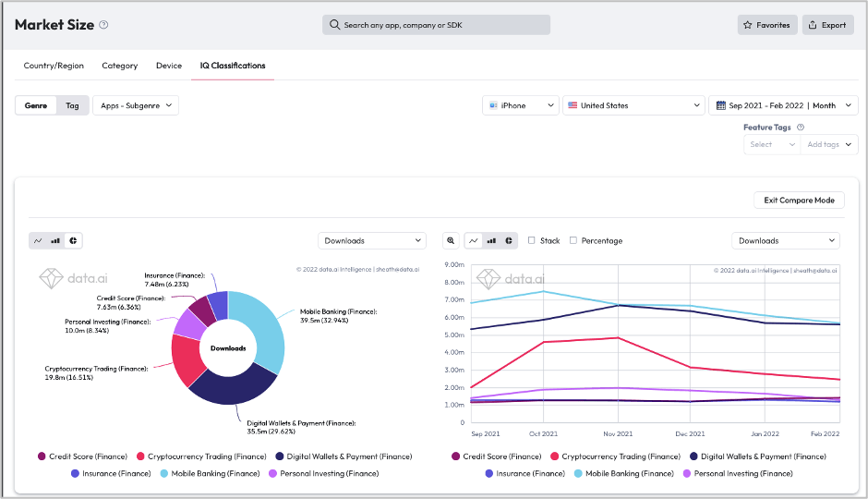
Task: Click Exit Compare Mode button
Action: tap(800, 201)
